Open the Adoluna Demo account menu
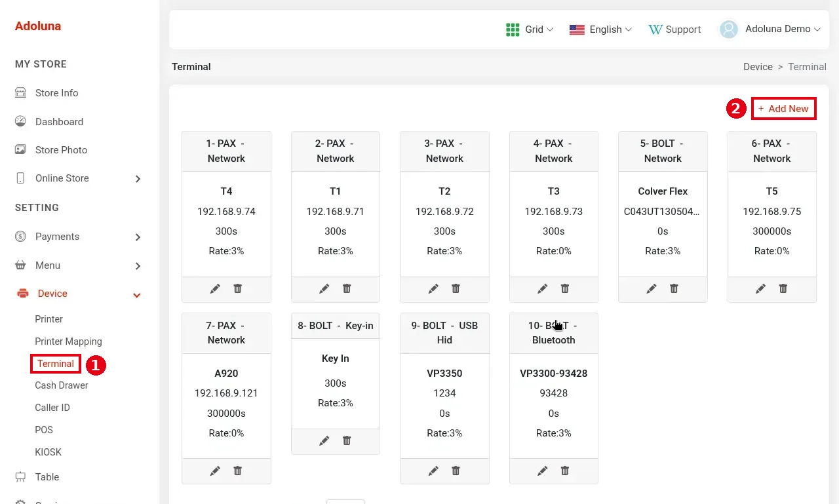This screenshot has width=839, height=504. 770,29
